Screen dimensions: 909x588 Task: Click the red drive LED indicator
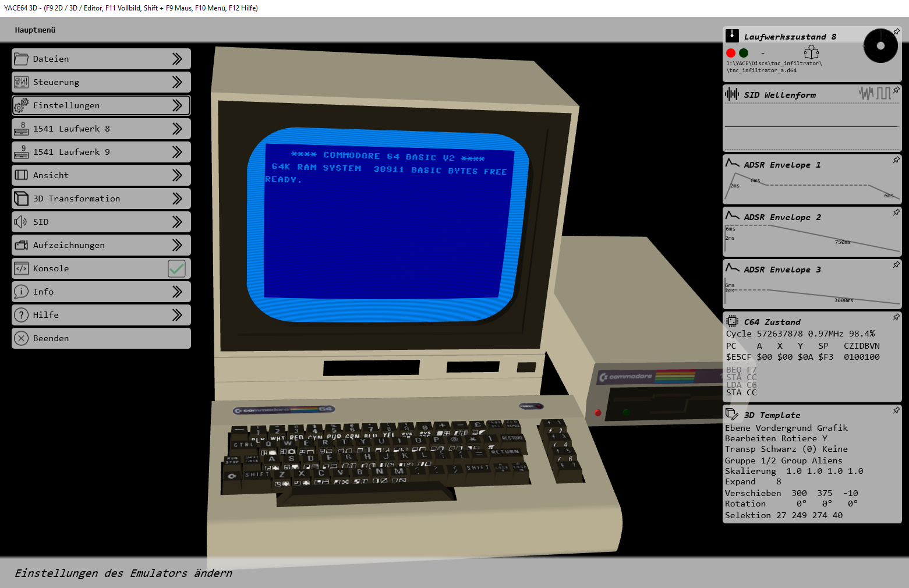[x=731, y=53]
